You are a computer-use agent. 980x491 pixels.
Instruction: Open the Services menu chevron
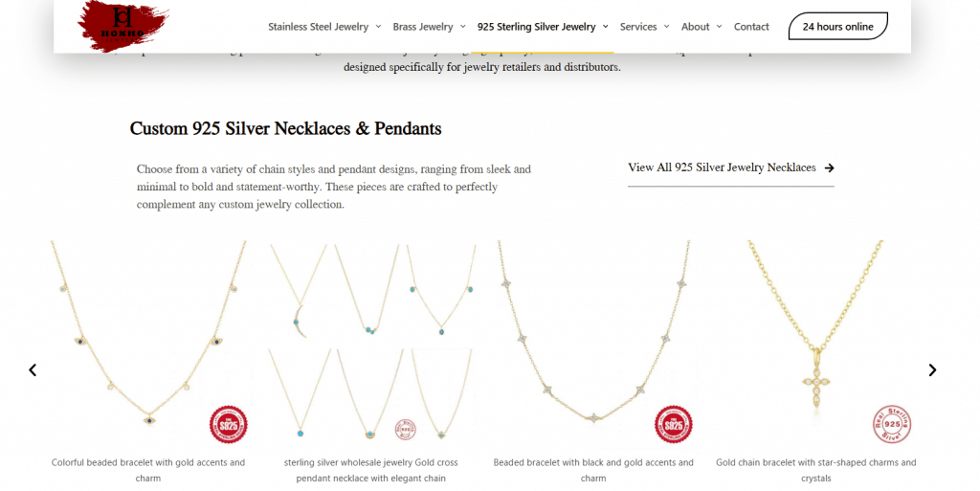pos(666,26)
